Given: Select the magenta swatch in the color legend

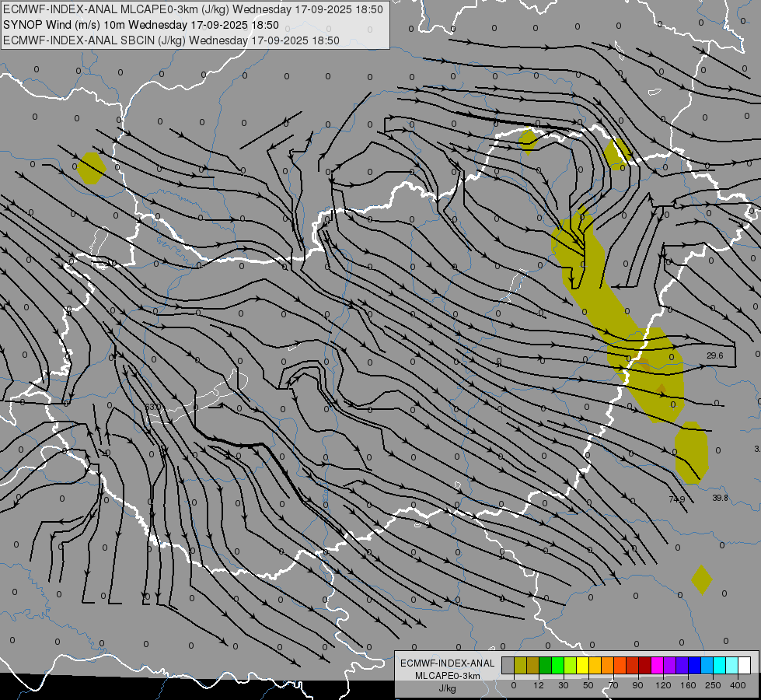Looking at the screenshot, I should 657,665.
